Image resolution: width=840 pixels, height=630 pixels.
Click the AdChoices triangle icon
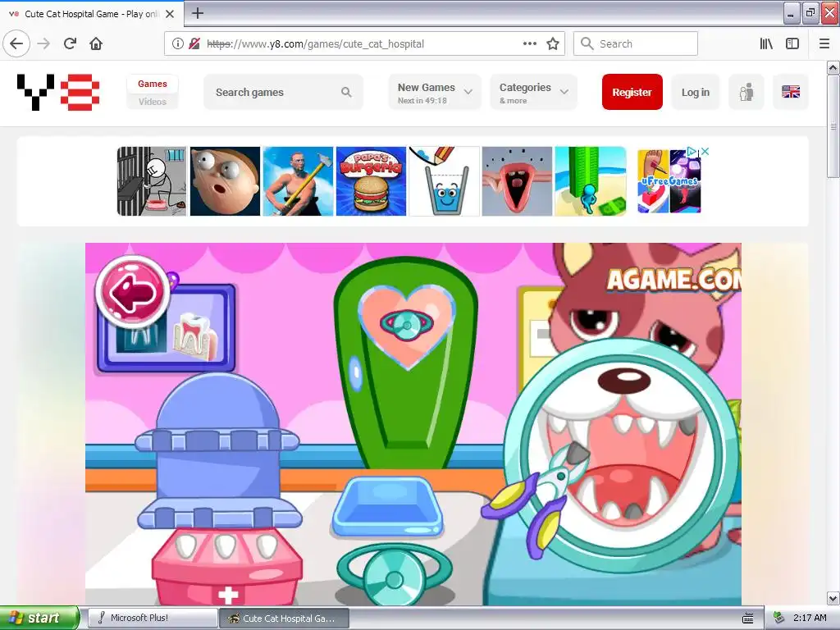tap(692, 152)
